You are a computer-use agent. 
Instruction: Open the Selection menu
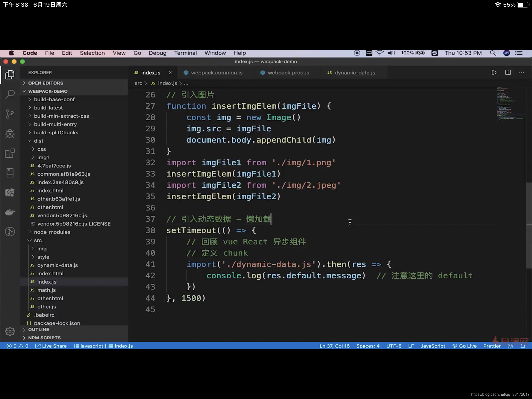click(x=92, y=53)
